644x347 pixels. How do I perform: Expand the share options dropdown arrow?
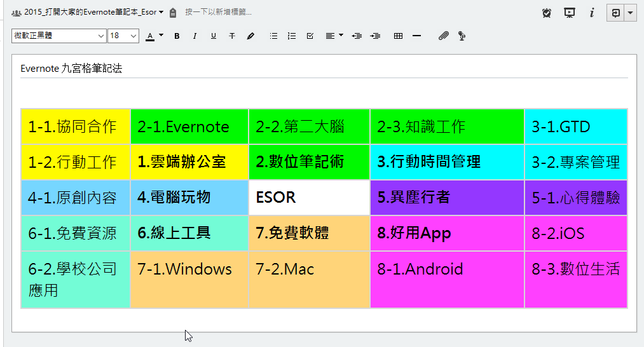(x=630, y=13)
